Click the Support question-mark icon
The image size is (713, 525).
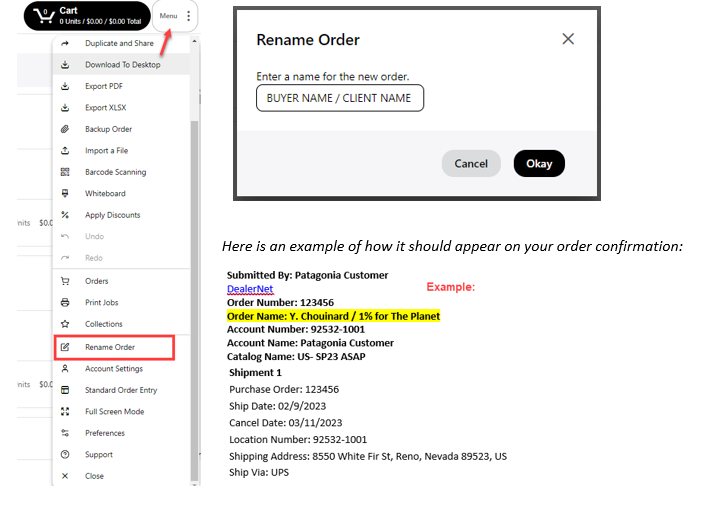[x=65, y=455]
